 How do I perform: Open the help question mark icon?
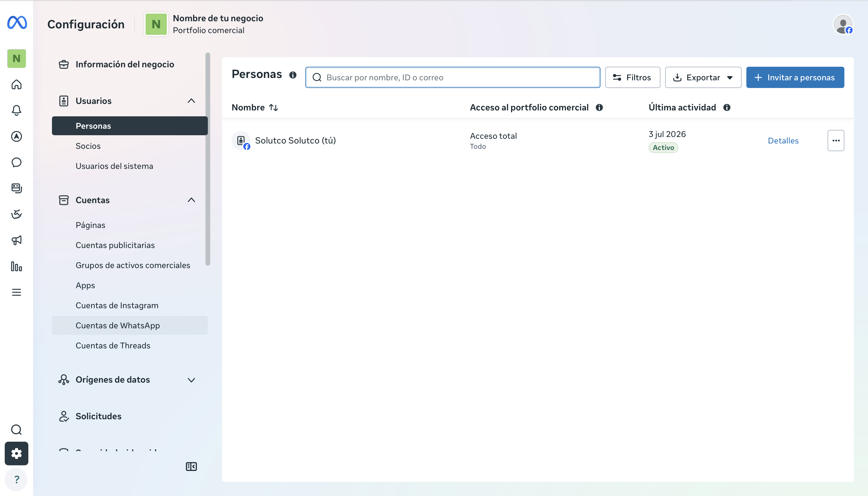click(x=16, y=479)
